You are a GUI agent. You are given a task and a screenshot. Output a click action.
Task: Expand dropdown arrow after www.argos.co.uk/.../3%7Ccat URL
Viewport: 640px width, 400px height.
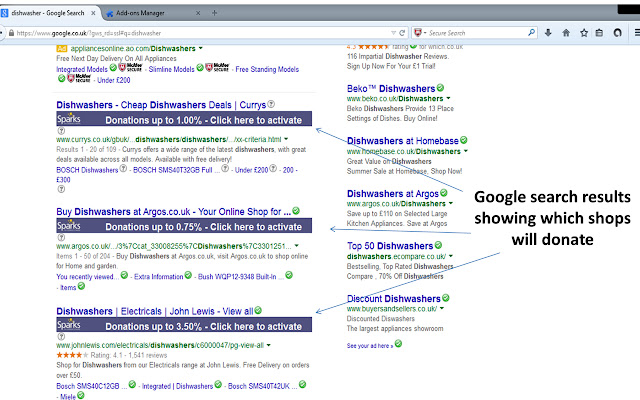click(x=297, y=246)
